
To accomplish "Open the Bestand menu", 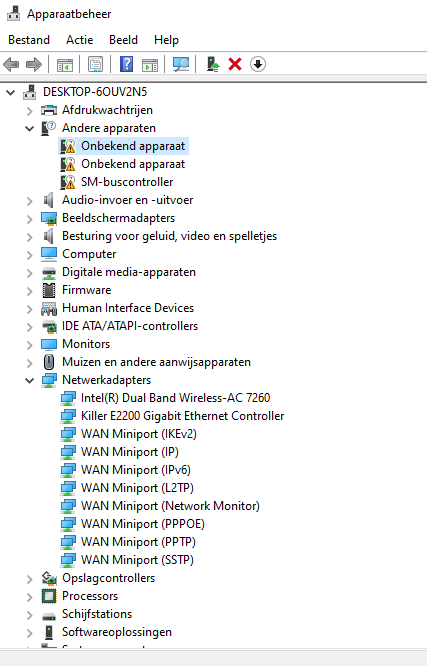I will [x=29, y=40].
